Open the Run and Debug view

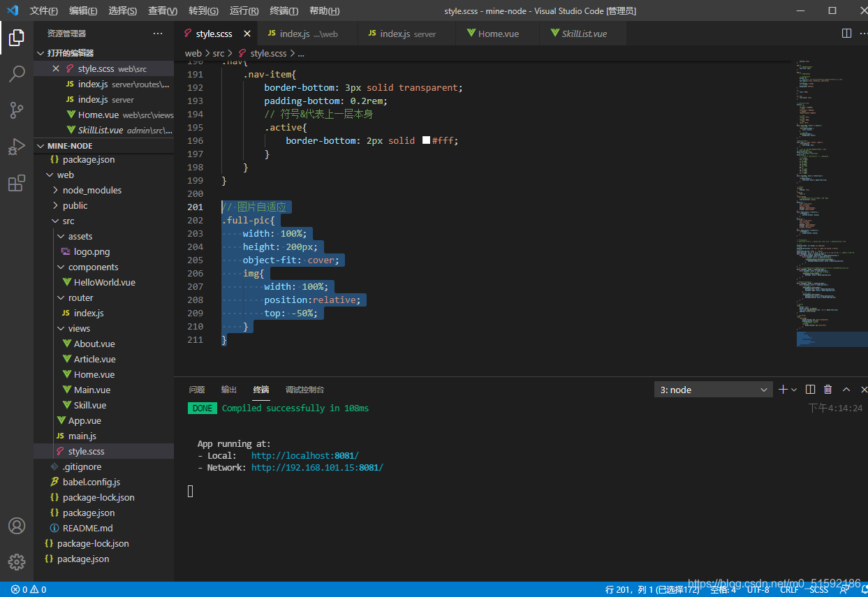point(17,147)
